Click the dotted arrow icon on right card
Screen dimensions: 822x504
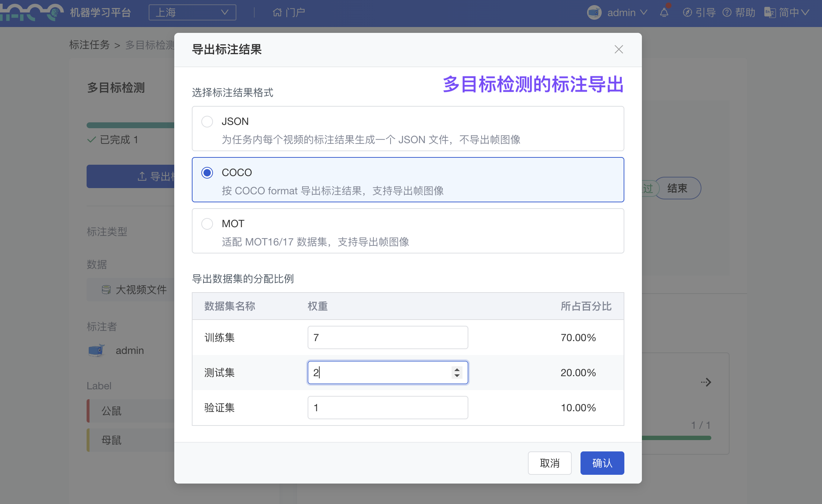click(x=706, y=382)
